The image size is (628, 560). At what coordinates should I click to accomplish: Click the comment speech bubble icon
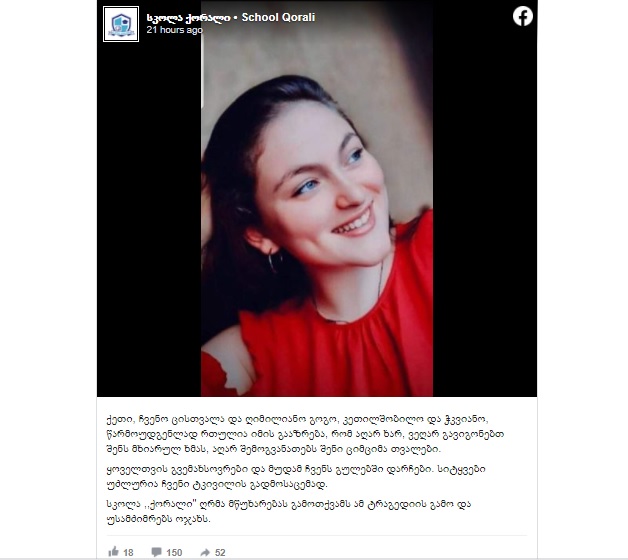click(157, 552)
